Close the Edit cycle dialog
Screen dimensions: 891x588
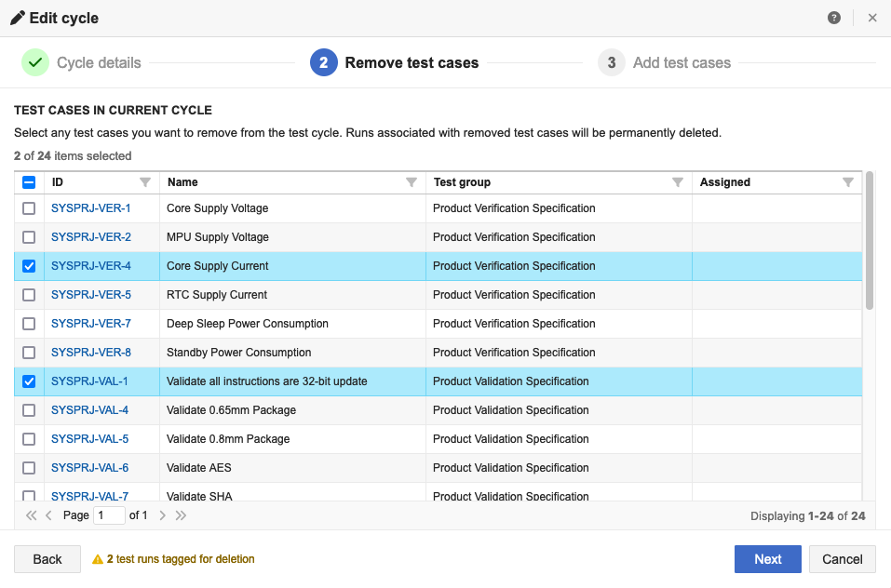872,18
